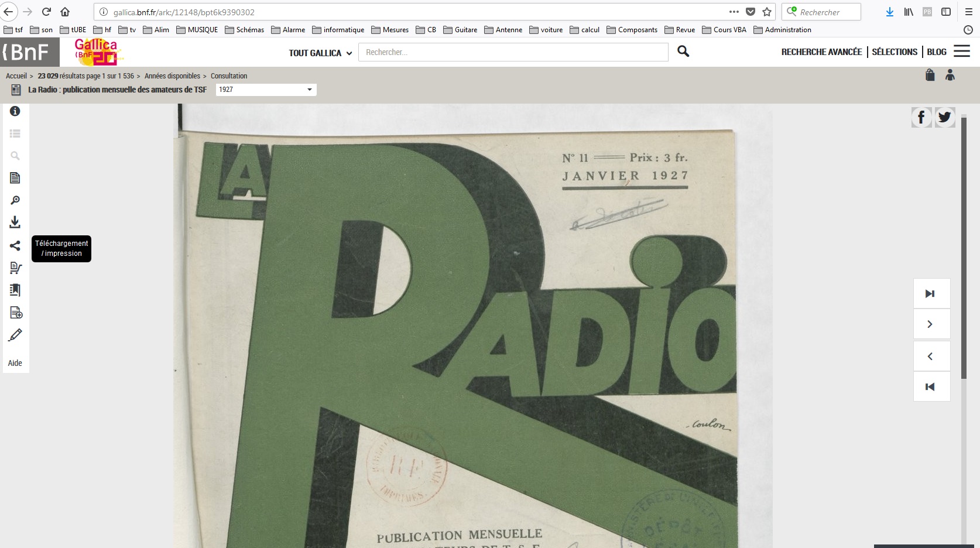
Task: Go to Accueil breadcrumb
Action: click(16, 76)
